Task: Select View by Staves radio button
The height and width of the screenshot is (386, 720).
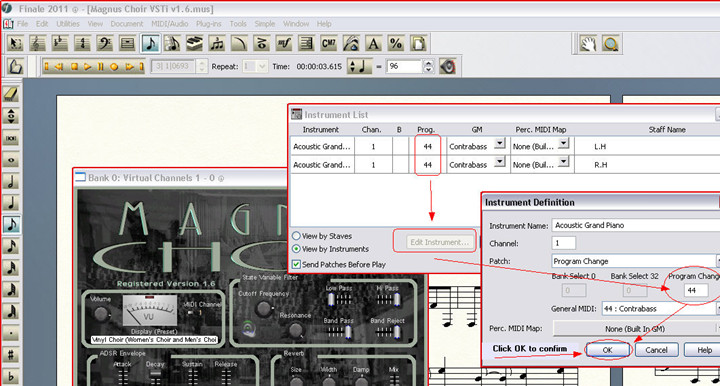Action: (296, 236)
